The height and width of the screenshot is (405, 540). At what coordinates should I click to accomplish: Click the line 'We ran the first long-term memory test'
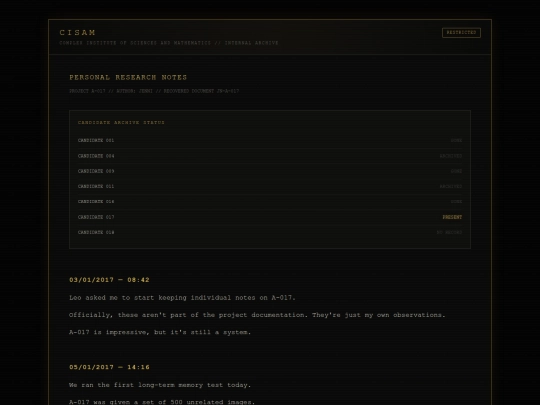click(x=160, y=385)
